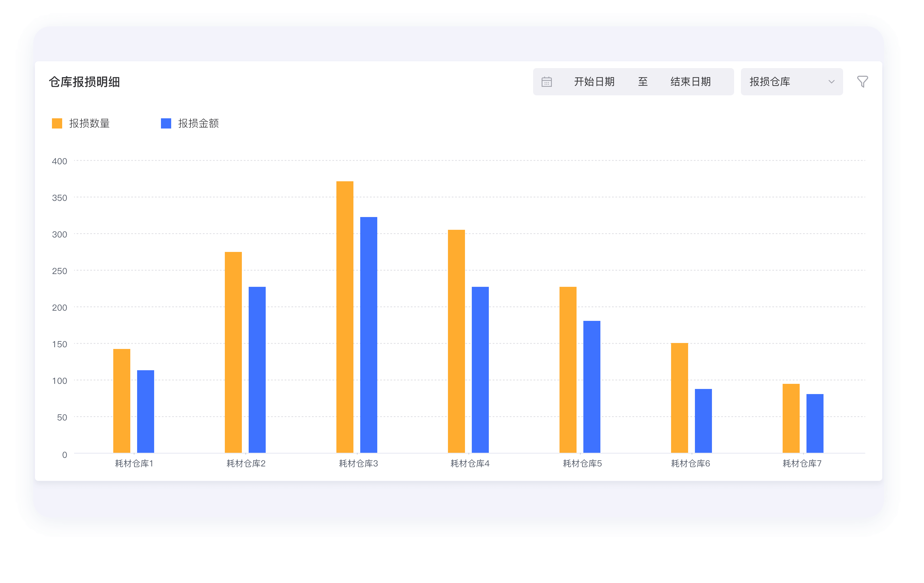Select the orange bar for 耗材仓库1
924x583 pixels.
(x=122, y=401)
